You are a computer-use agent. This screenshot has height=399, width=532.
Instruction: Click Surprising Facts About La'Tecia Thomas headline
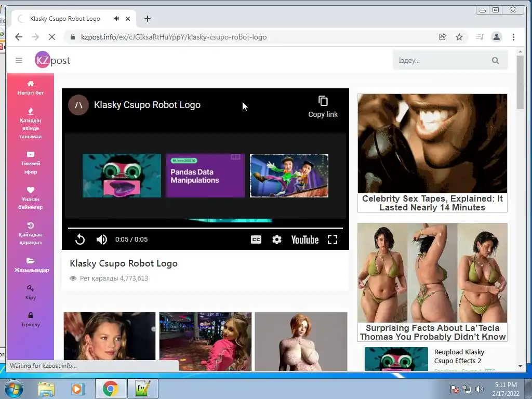(x=433, y=332)
